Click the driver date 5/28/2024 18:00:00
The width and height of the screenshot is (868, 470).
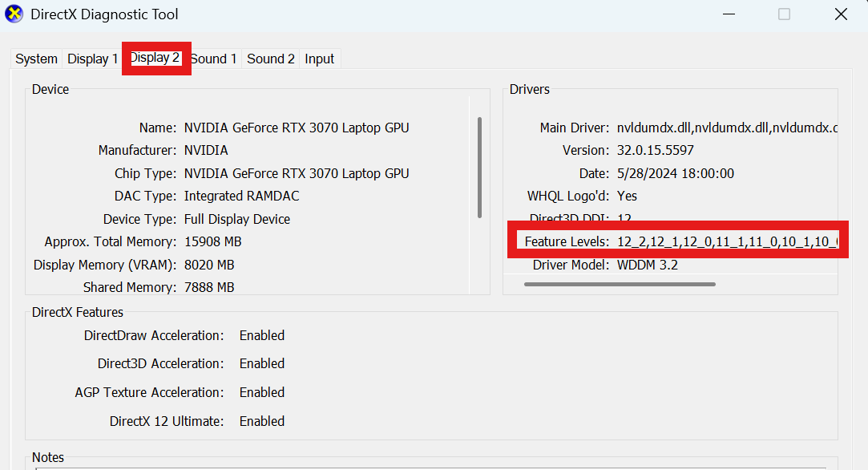tap(676, 173)
